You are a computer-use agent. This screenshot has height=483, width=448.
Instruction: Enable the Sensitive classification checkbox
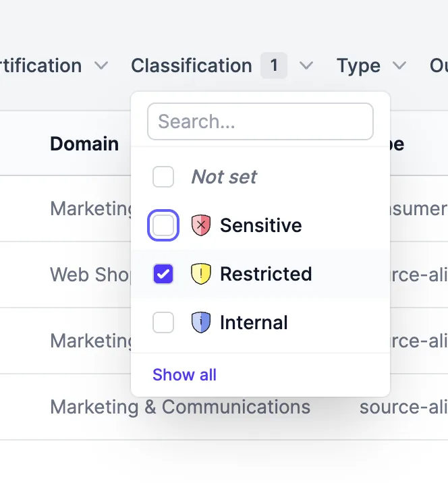tap(163, 225)
